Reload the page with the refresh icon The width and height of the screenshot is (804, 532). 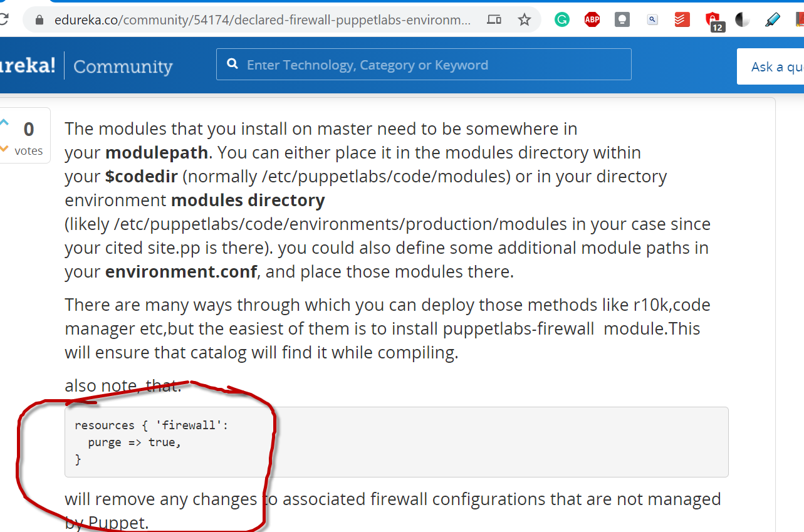(x=4, y=19)
